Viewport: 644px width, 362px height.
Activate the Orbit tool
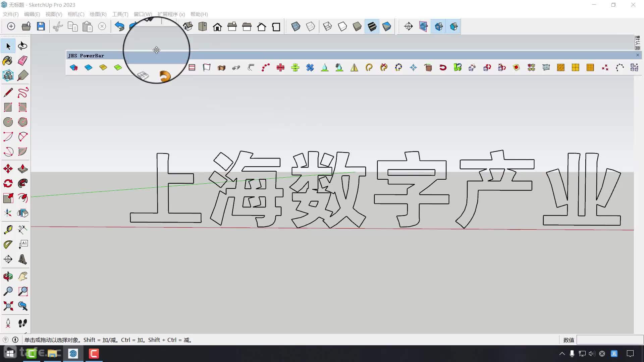[8, 277]
